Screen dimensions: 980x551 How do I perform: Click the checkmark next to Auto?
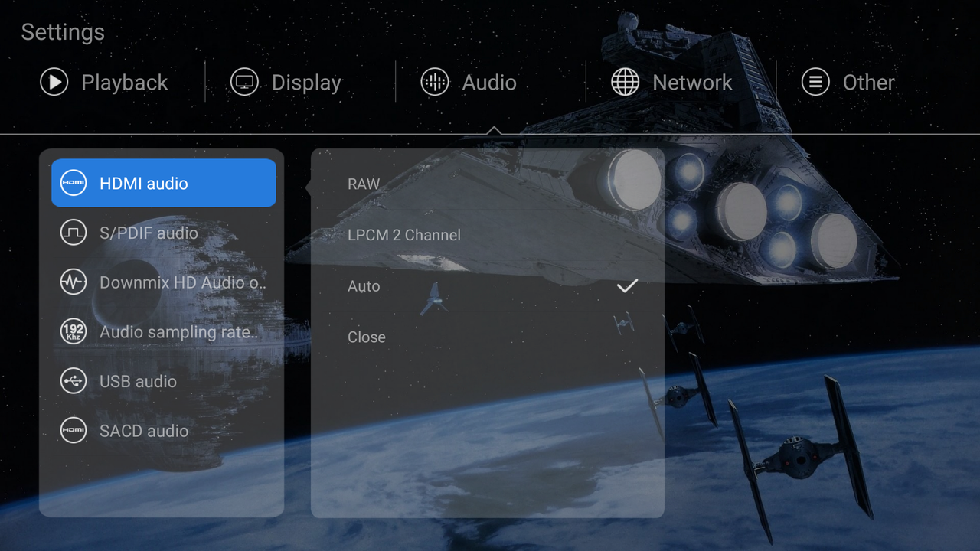pyautogui.click(x=627, y=285)
